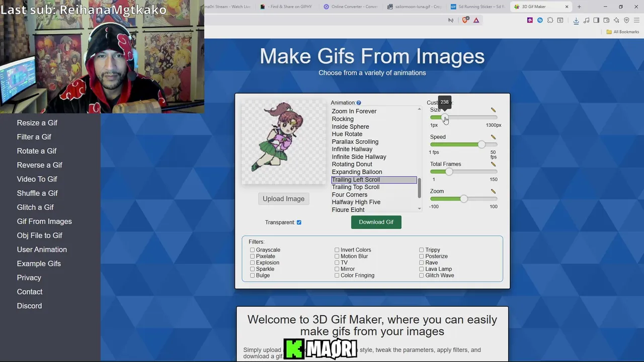Click the Zoom slider handle
644x362 pixels.
click(x=464, y=199)
